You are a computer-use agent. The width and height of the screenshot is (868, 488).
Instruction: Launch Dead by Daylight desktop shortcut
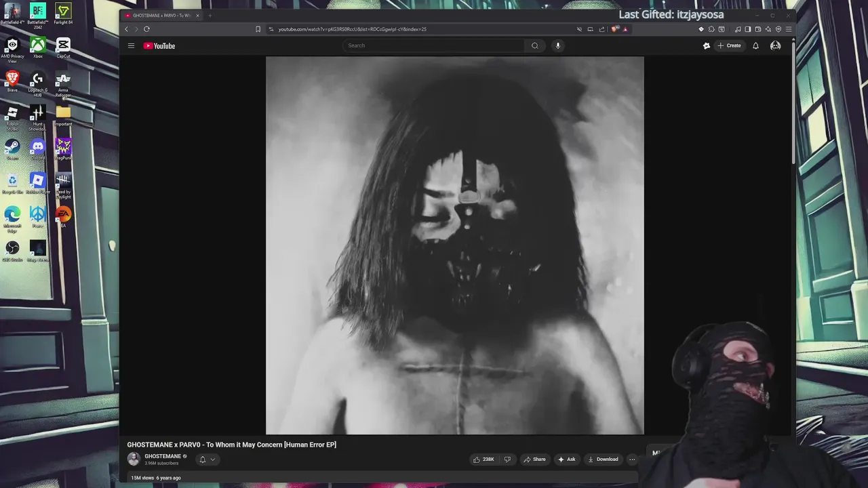(63, 186)
